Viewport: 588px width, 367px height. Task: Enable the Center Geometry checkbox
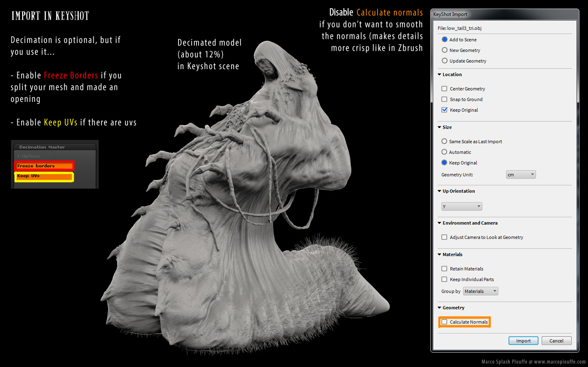click(444, 89)
